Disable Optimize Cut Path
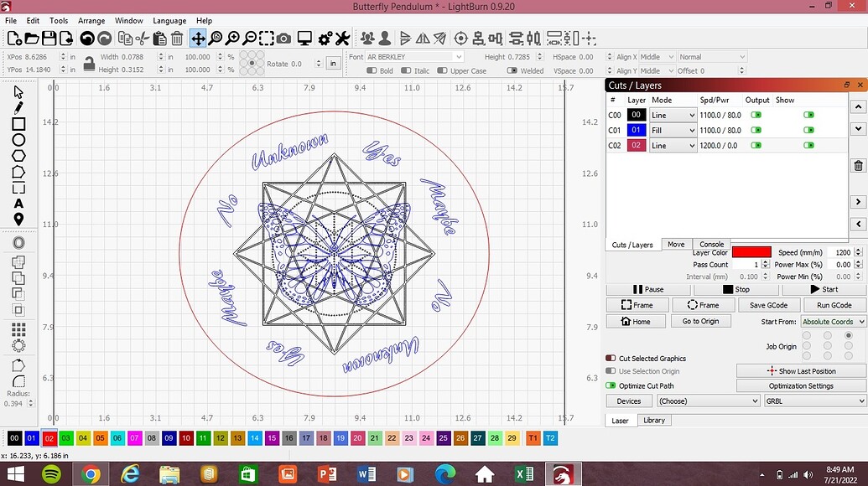868x486 pixels. click(x=611, y=385)
